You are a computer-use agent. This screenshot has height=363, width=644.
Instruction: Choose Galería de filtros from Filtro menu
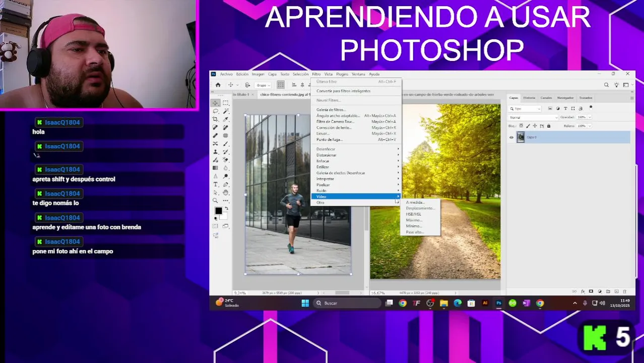coord(331,110)
